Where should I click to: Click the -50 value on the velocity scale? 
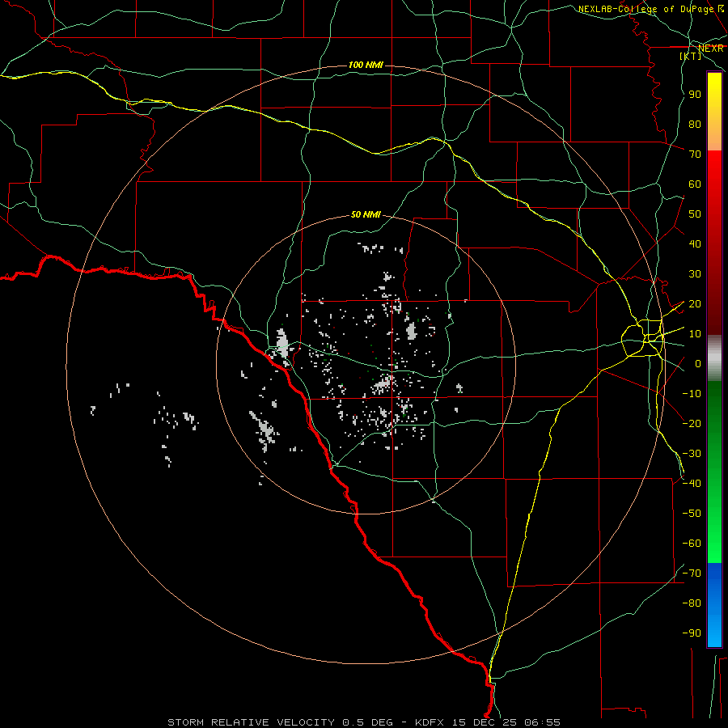(692, 514)
